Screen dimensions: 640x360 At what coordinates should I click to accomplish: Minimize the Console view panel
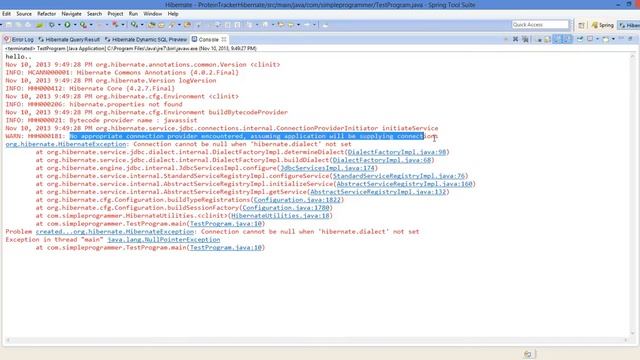coord(621,38)
